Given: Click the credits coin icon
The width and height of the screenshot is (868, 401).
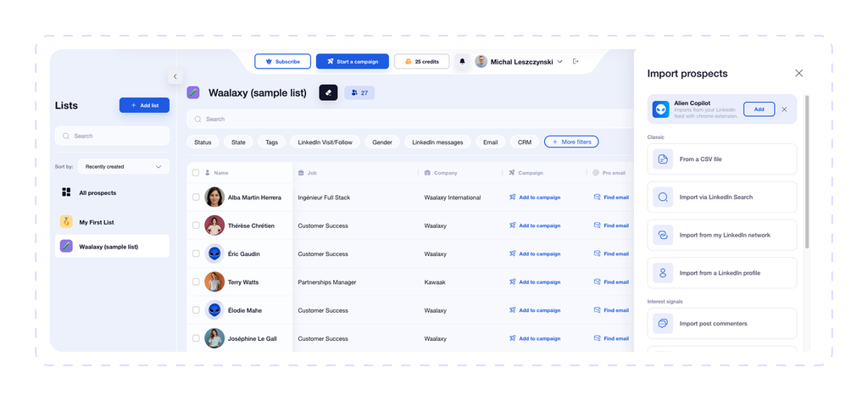Looking at the screenshot, I should coord(408,62).
